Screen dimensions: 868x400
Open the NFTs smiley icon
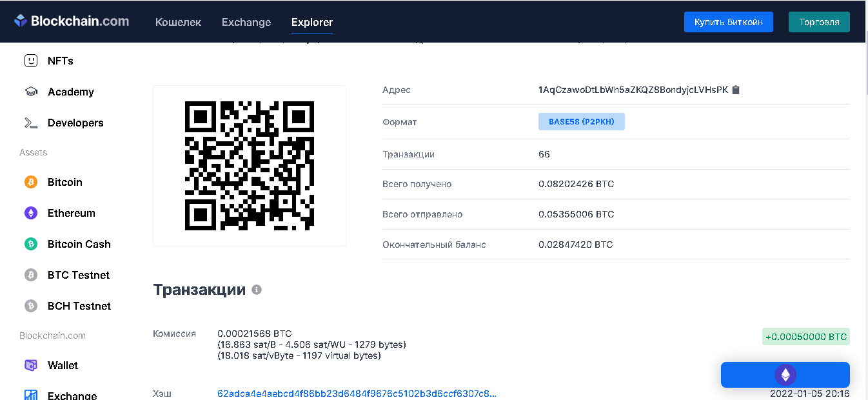point(31,61)
